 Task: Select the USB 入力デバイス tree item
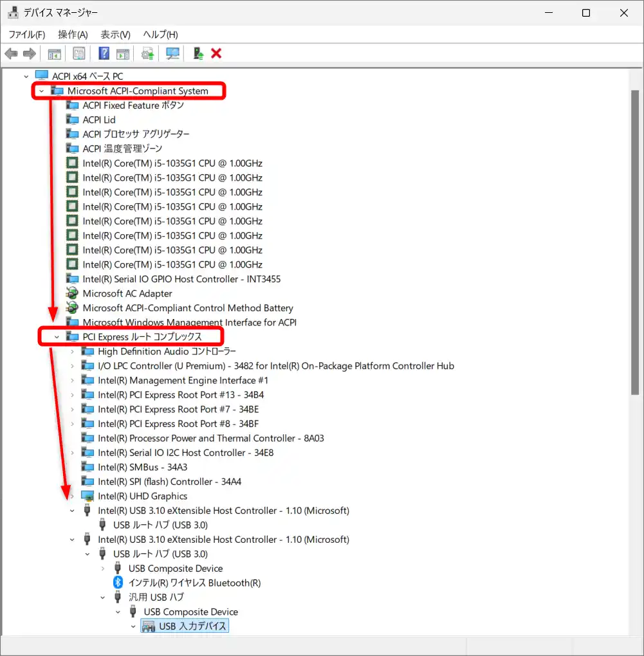click(192, 626)
